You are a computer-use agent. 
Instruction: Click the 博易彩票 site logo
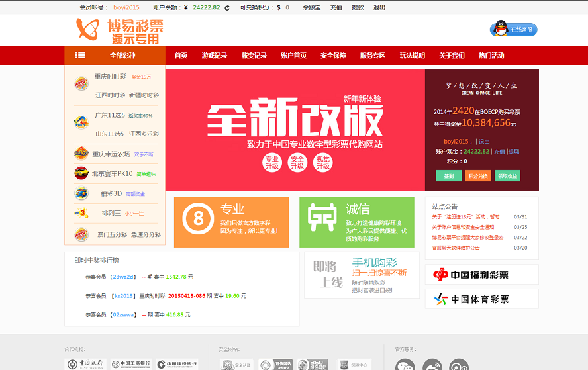pyautogui.click(x=119, y=30)
